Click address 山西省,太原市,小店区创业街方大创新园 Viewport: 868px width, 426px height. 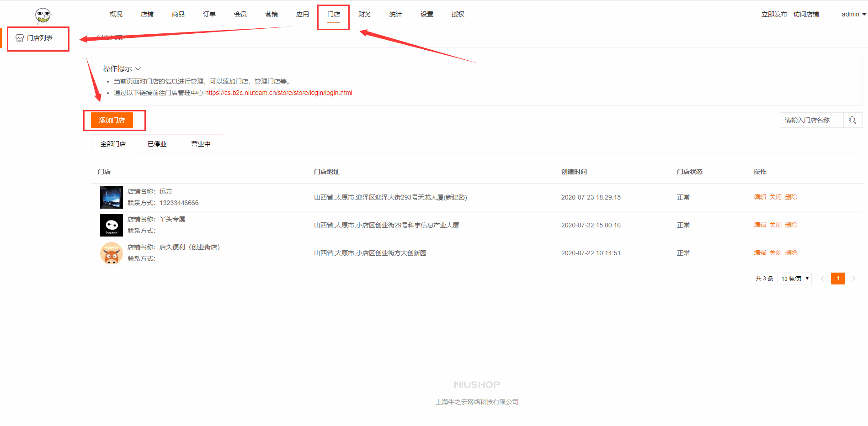click(370, 253)
